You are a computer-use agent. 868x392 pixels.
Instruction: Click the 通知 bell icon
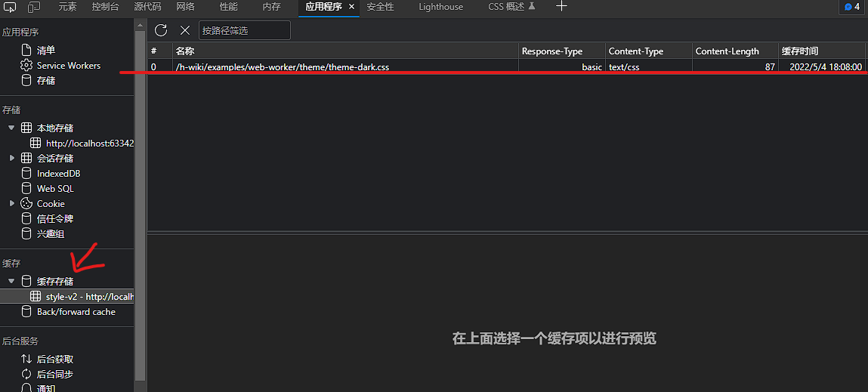pos(26,387)
